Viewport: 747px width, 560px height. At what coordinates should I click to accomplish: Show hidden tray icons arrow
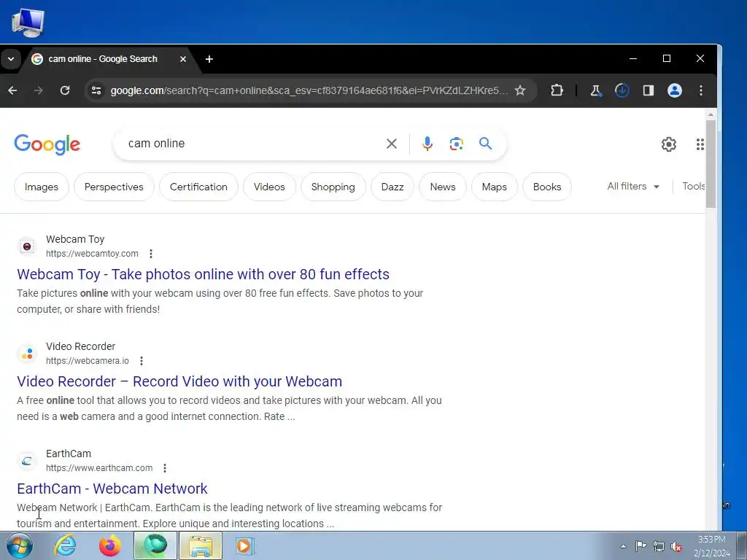coord(623,546)
